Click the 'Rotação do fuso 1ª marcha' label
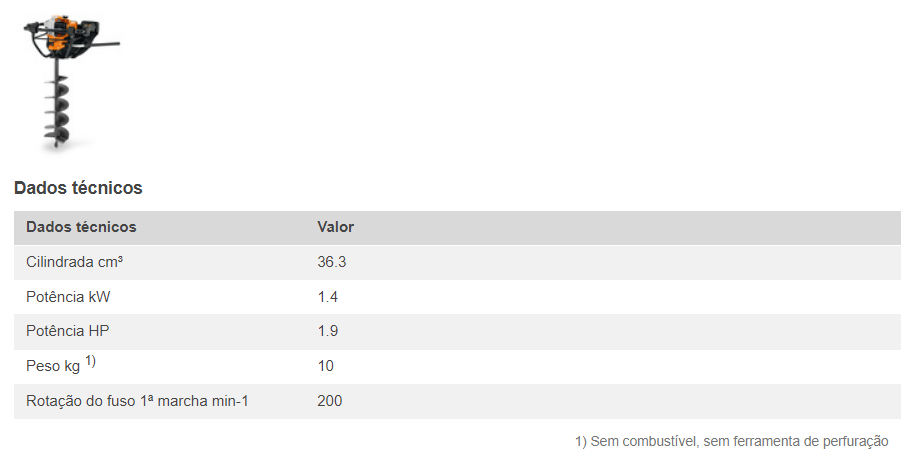The height and width of the screenshot is (466, 915). [x=137, y=401]
